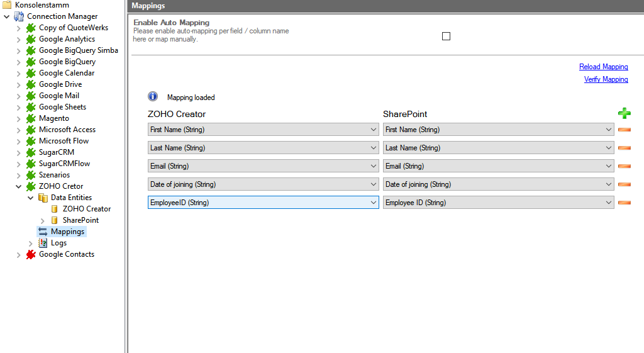Image resolution: width=644 pixels, height=353 pixels.
Task: Click the Data Entities folder icon
Action: pyautogui.click(x=43, y=198)
